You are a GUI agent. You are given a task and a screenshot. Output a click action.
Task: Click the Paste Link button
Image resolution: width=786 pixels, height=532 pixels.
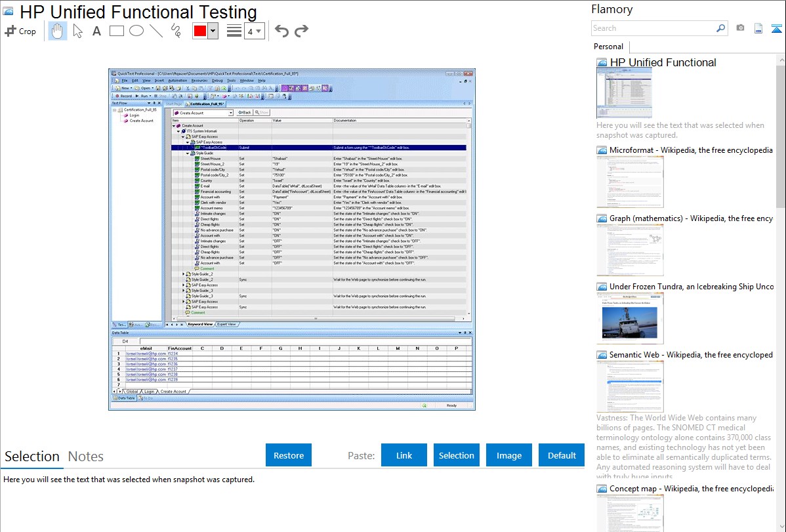click(x=404, y=455)
